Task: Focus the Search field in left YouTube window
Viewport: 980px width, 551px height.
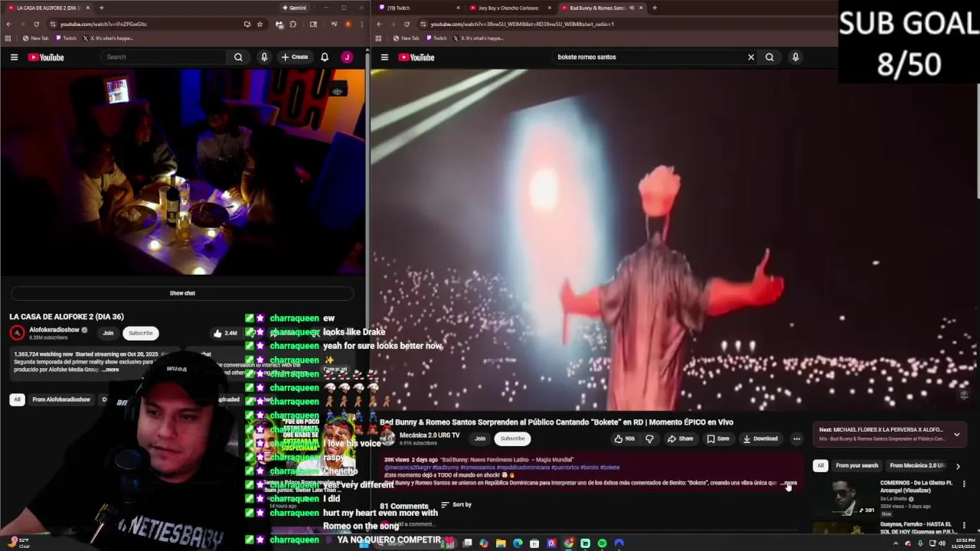Action: pyautogui.click(x=165, y=57)
